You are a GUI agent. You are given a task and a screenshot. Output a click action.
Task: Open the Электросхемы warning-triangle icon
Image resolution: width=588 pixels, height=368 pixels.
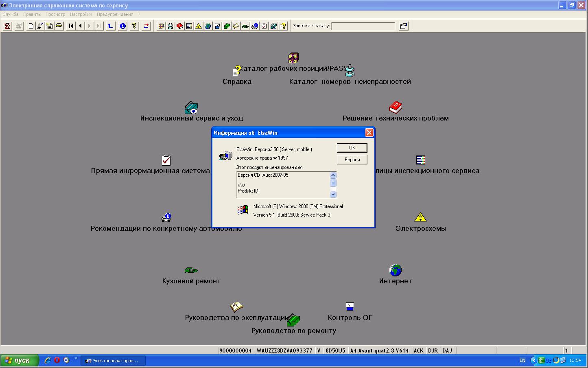[x=420, y=217]
